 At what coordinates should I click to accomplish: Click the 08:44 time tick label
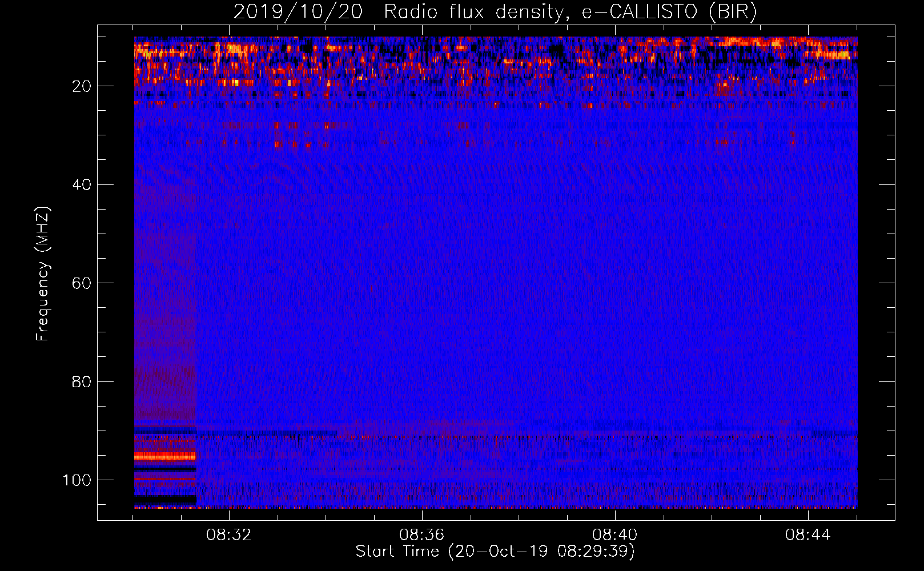pyautogui.click(x=808, y=535)
